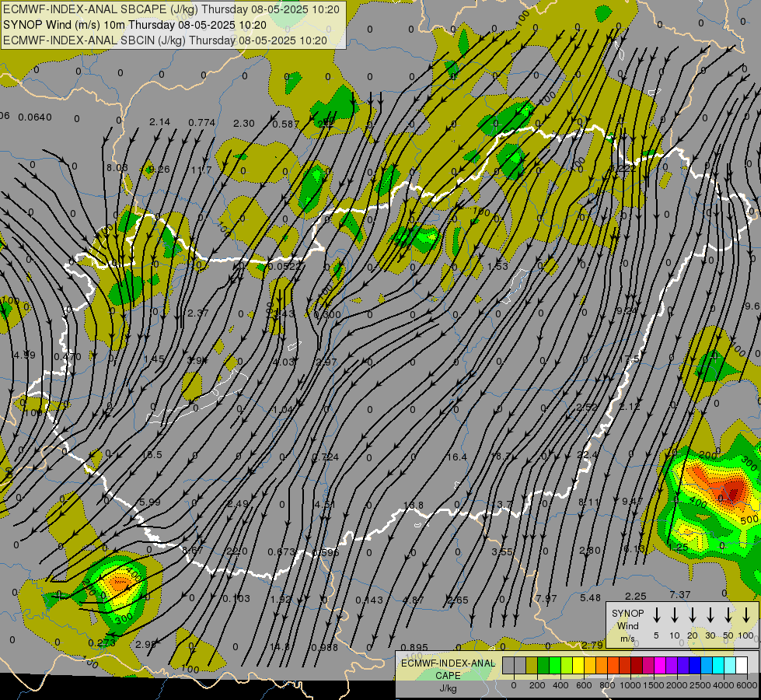Choose the pure blue CAPE legend swatch
Viewport: 761px width, 700px height.
pos(694,666)
